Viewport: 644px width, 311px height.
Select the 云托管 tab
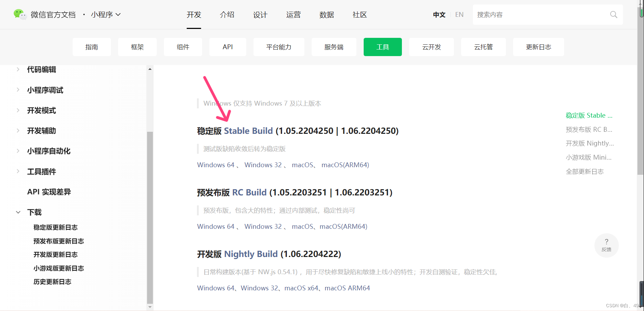(483, 47)
